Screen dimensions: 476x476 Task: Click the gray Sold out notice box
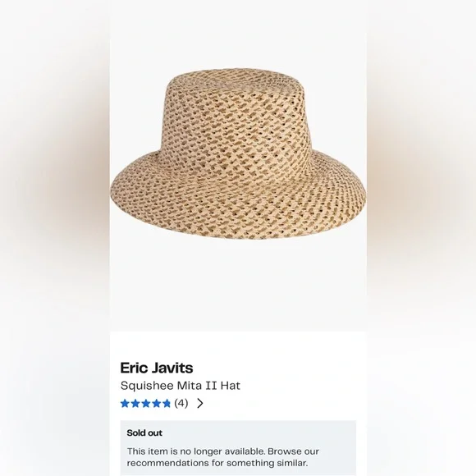click(238, 448)
